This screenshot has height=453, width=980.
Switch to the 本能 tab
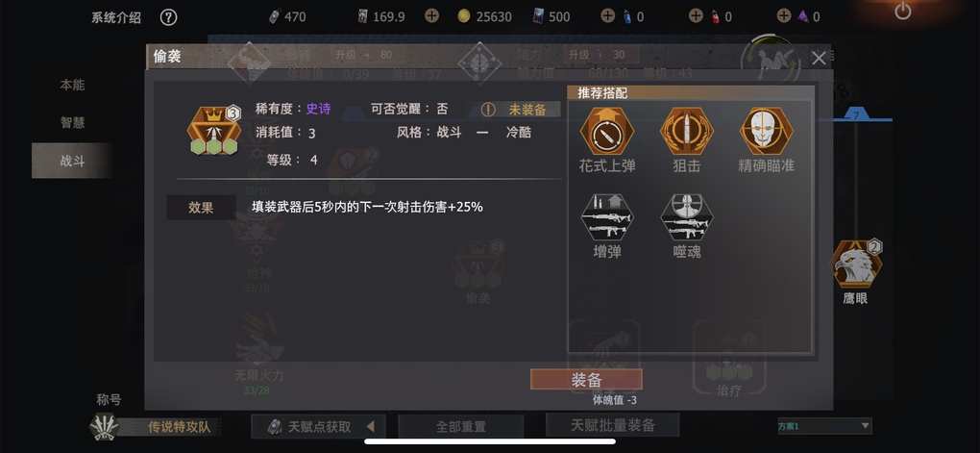click(72, 85)
